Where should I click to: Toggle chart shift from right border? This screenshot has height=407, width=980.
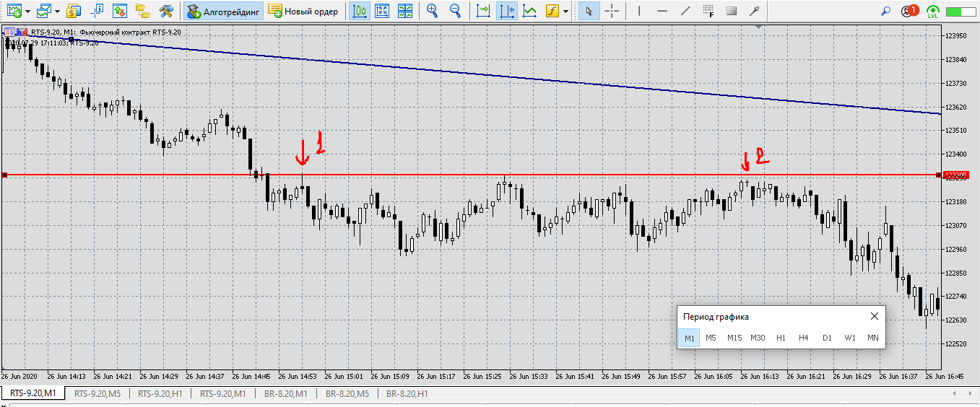coord(507,11)
